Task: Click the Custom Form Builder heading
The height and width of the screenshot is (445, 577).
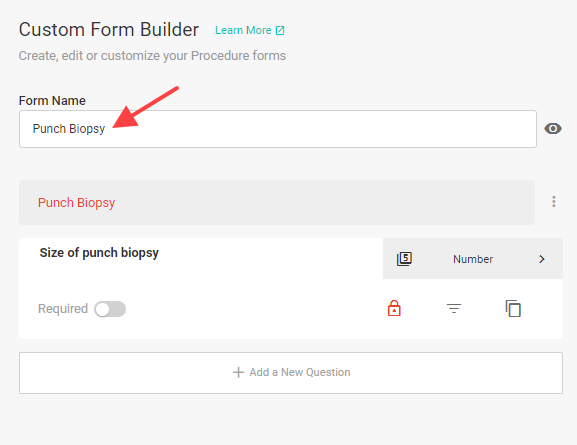Action: tap(109, 29)
